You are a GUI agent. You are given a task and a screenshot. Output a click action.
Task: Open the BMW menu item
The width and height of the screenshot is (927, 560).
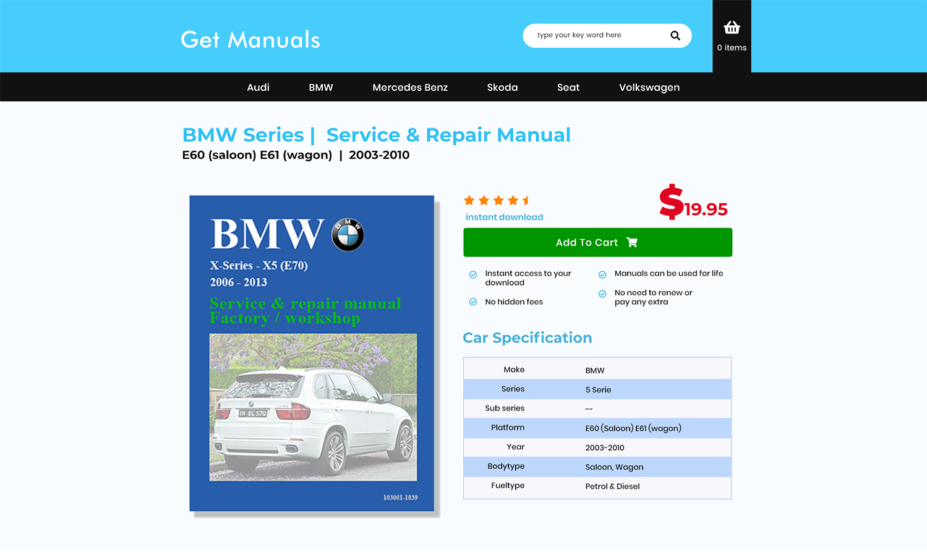[x=321, y=87]
